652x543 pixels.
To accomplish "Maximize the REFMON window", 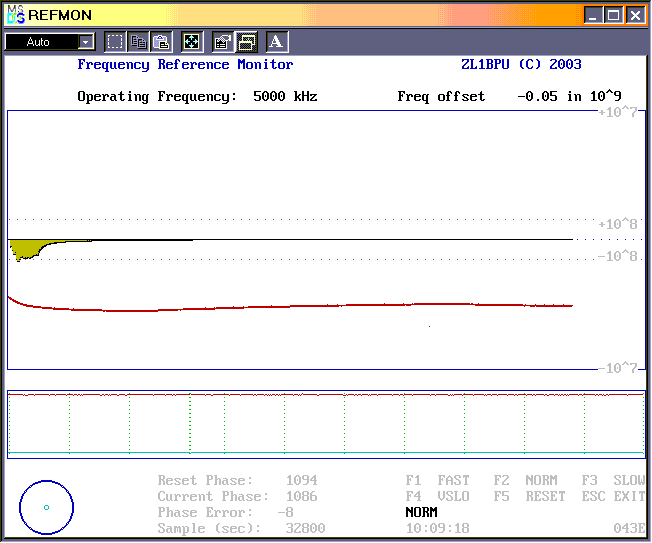I will (613, 15).
